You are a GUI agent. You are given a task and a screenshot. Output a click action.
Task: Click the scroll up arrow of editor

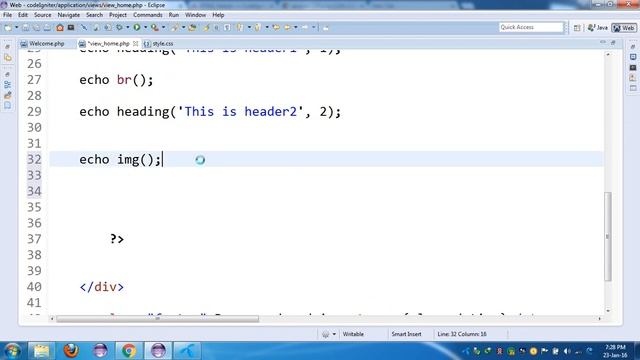[x=608, y=54]
